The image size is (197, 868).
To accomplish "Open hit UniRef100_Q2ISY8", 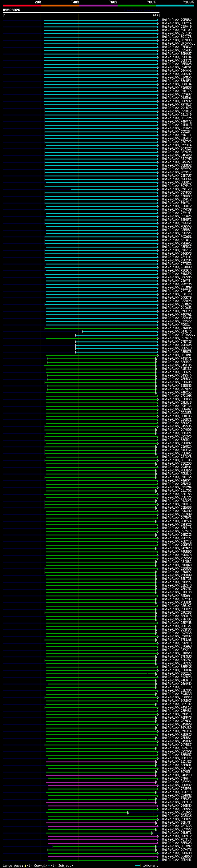I will tap(176, 457).
